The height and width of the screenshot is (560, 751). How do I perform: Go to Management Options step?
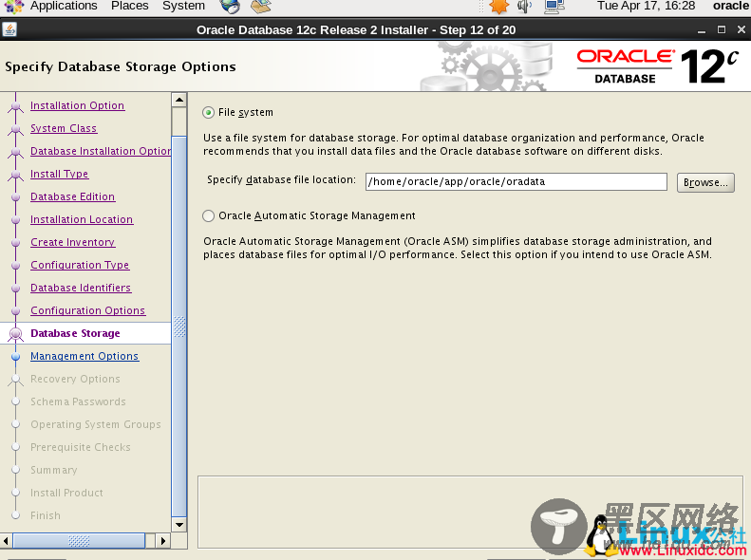[84, 356]
